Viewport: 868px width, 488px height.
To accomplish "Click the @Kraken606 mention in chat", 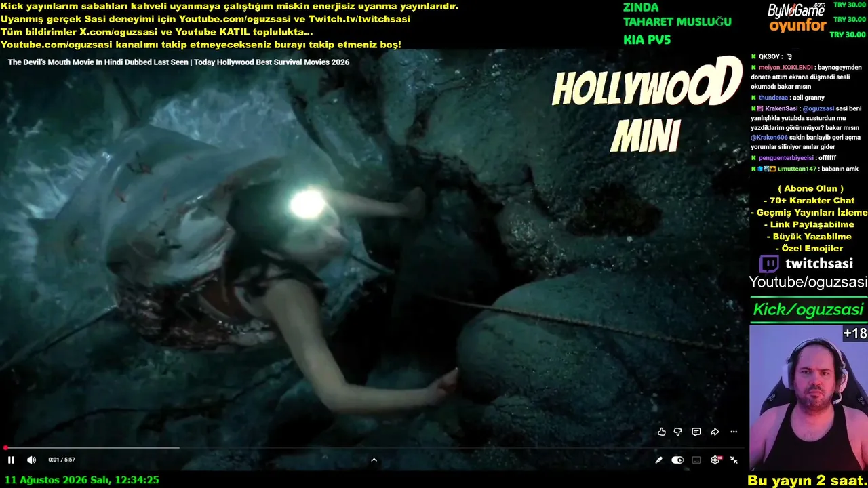I will coord(769,137).
